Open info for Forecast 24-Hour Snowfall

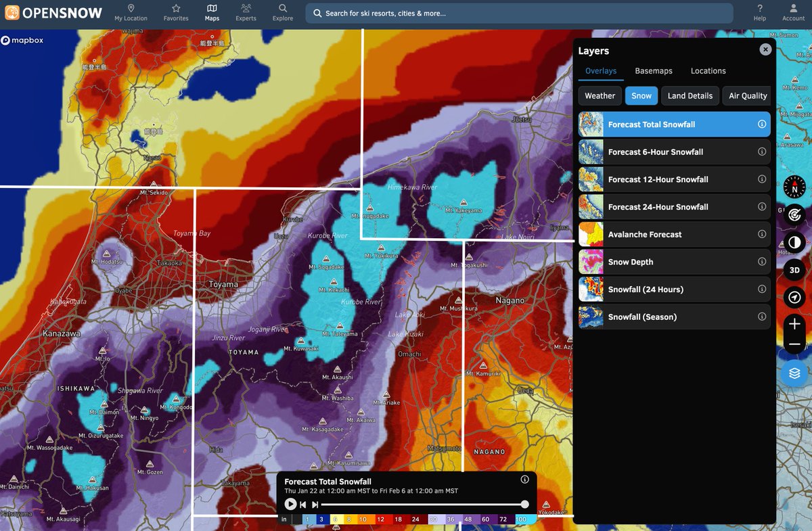[x=762, y=207]
